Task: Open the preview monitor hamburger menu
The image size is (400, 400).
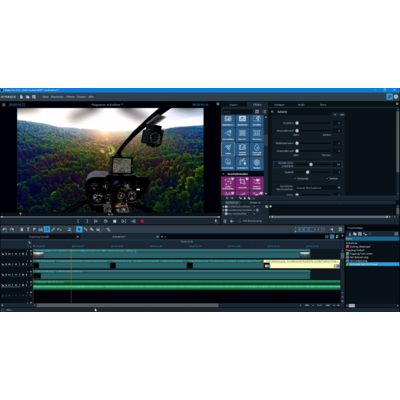Action: point(4,105)
